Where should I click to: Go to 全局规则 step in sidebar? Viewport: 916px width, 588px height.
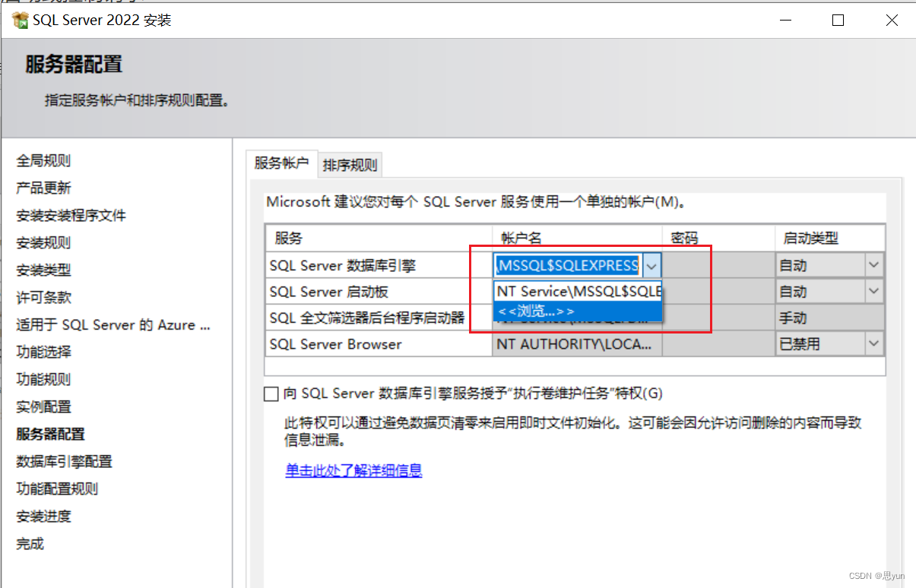pyautogui.click(x=43, y=160)
